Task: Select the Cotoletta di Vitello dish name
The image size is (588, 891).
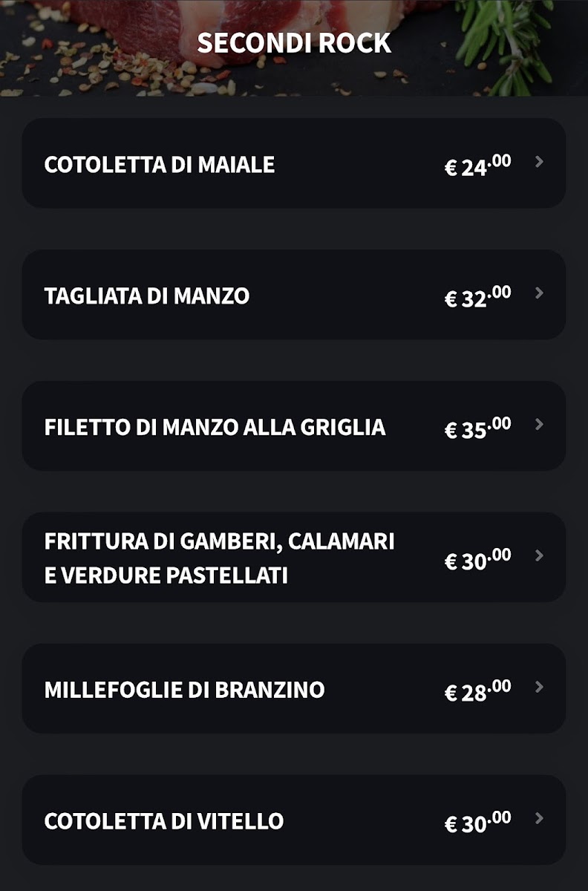Action: tap(164, 821)
